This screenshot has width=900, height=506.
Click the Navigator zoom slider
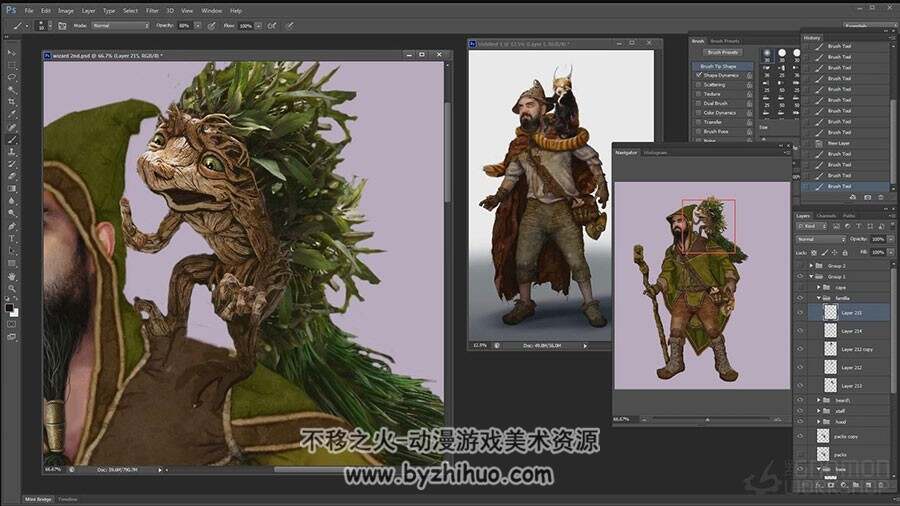[707, 419]
